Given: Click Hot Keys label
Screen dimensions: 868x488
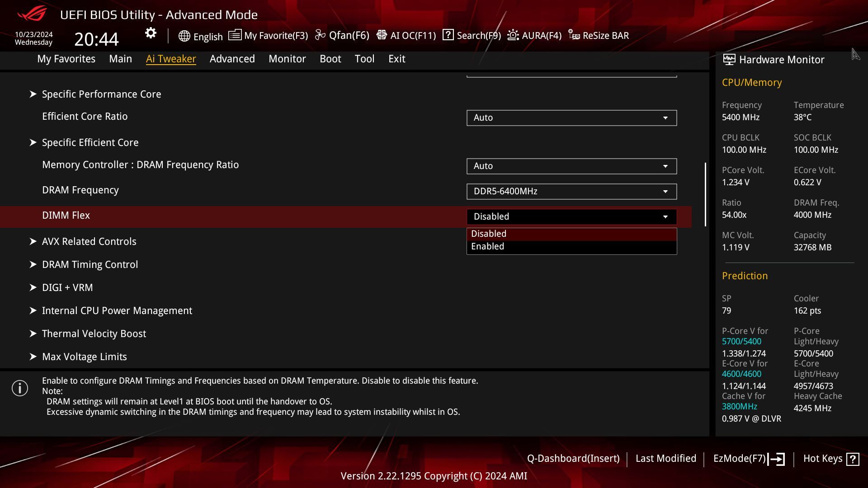Looking at the screenshot, I should (823, 458).
